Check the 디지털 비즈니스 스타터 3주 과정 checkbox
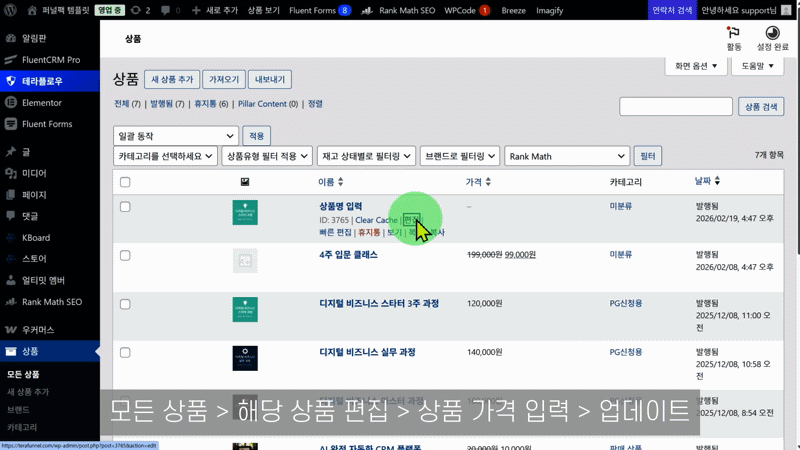 pyautogui.click(x=125, y=304)
